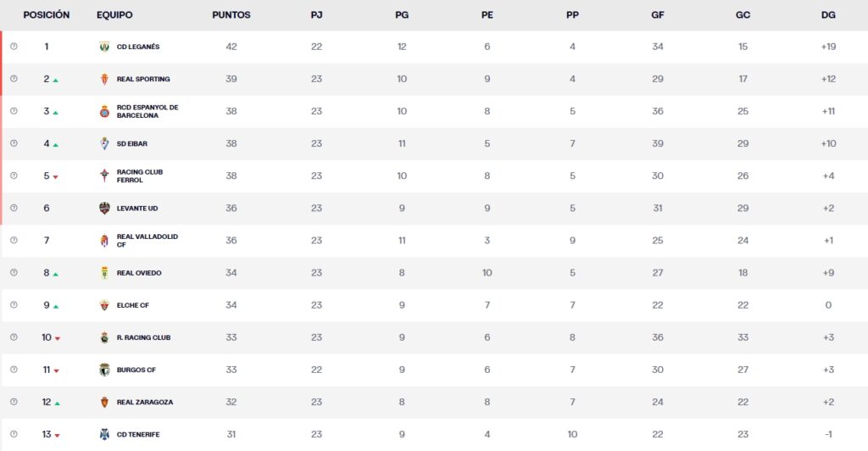Click the GF column header
The image size is (868, 451).
pos(658,15)
